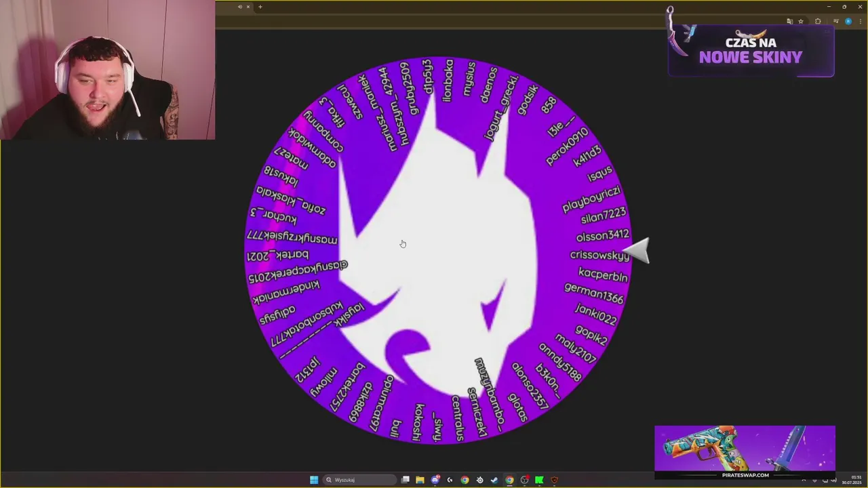
Task: Click the streamer webcam overlay
Action: tap(108, 70)
